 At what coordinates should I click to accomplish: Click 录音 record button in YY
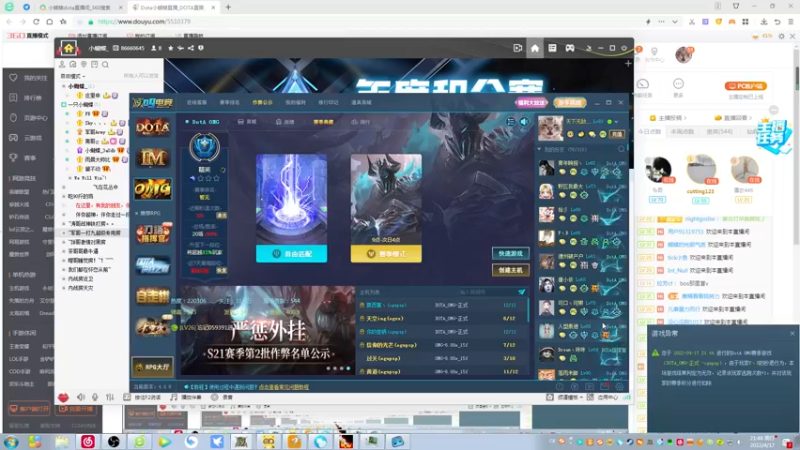coord(223,397)
